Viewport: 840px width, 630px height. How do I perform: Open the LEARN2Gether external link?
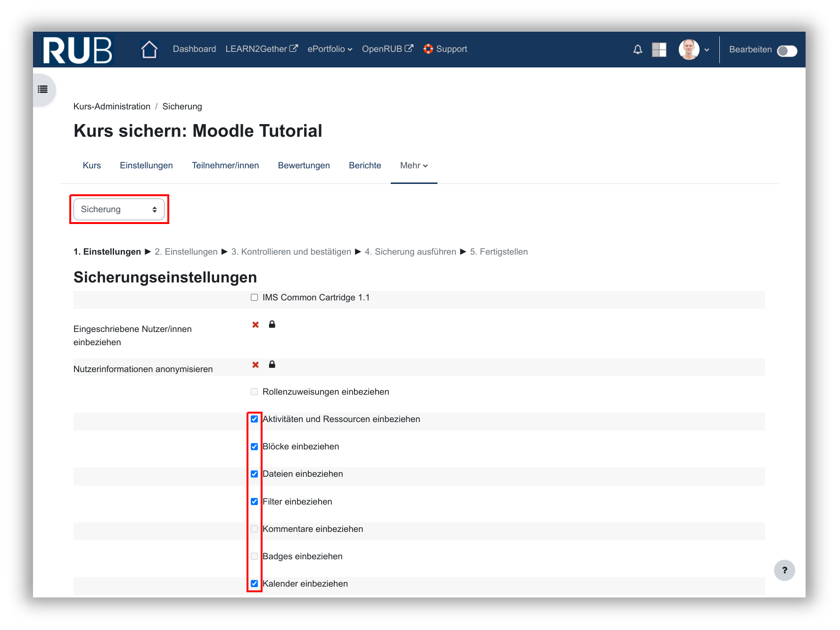[x=261, y=49]
